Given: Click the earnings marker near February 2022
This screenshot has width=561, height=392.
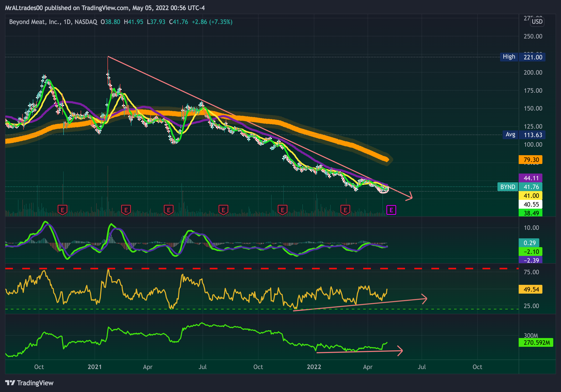Looking at the screenshot, I should 345,210.
